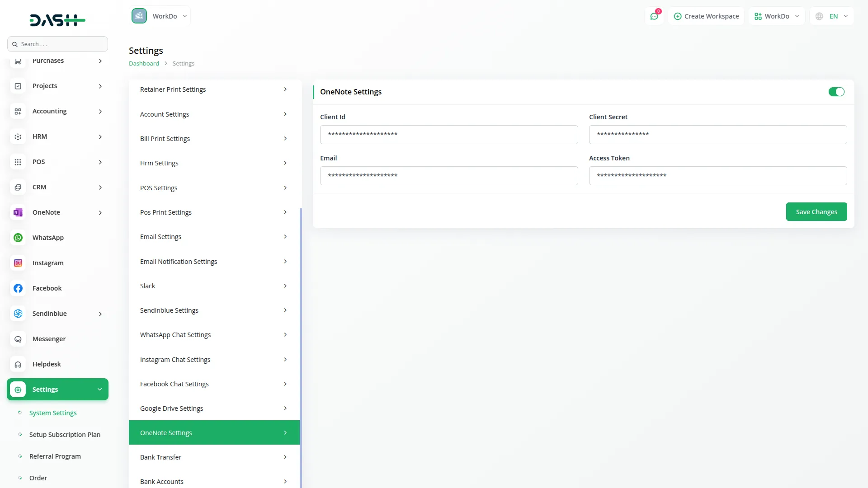Open the EN language dropdown
868x488 pixels.
(x=832, y=16)
